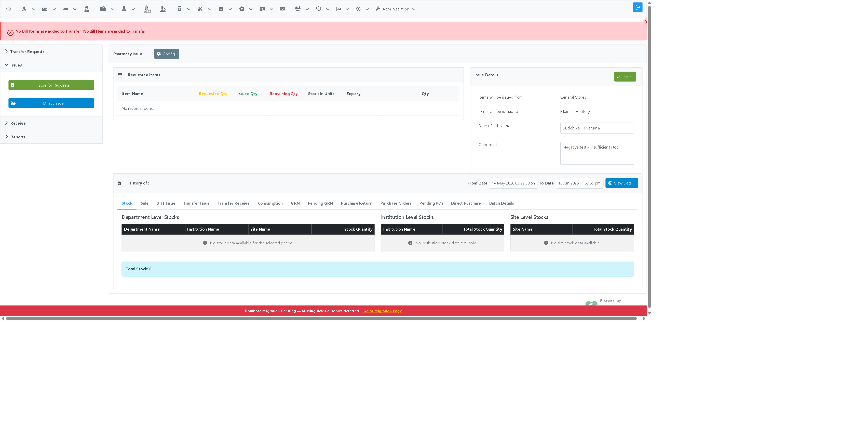Switch to the GRN tab

[x=295, y=203]
